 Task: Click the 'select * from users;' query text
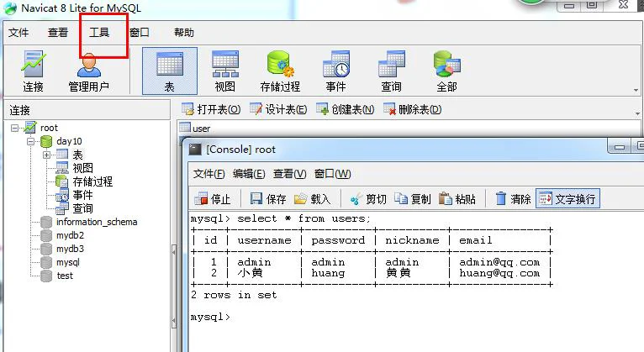click(x=304, y=218)
